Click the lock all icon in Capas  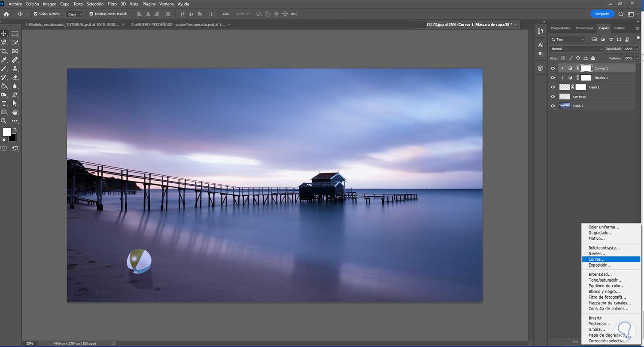pos(593,58)
